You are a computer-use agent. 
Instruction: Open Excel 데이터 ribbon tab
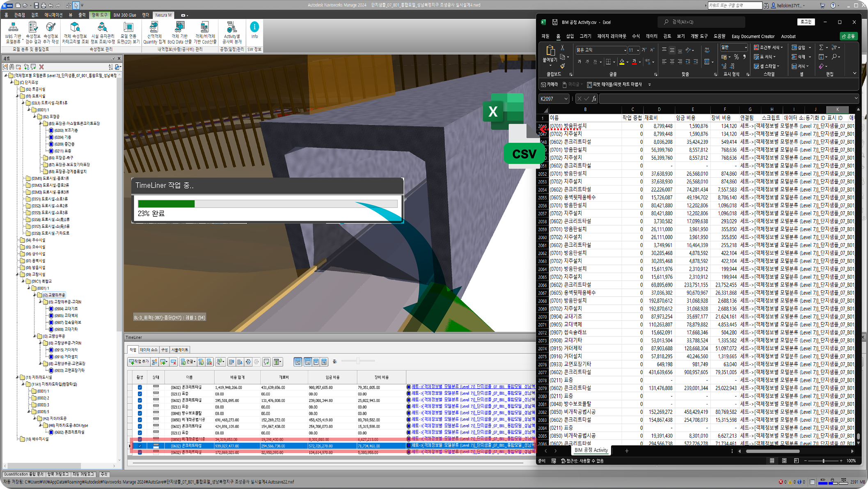coord(651,37)
